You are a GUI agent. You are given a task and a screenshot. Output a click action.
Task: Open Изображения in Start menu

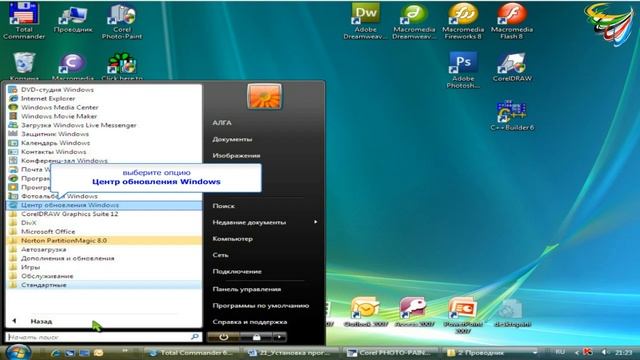(x=236, y=156)
